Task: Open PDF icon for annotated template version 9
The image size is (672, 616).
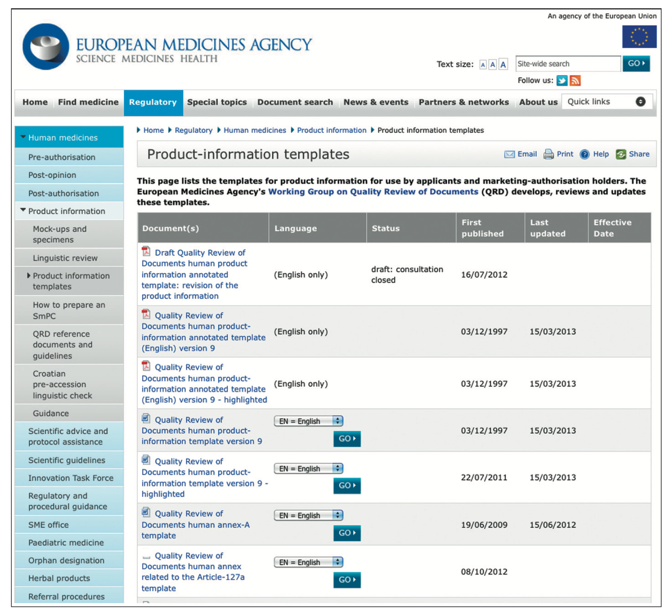Action: coord(146,314)
